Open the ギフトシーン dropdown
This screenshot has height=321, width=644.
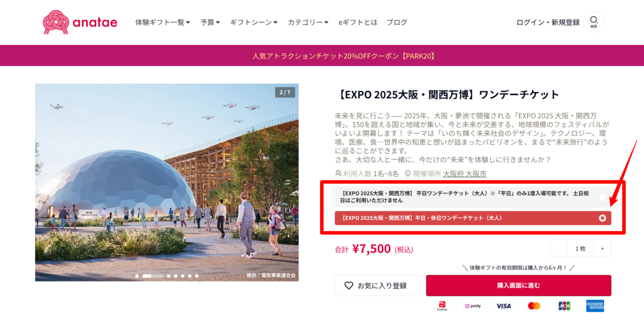pos(254,22)
